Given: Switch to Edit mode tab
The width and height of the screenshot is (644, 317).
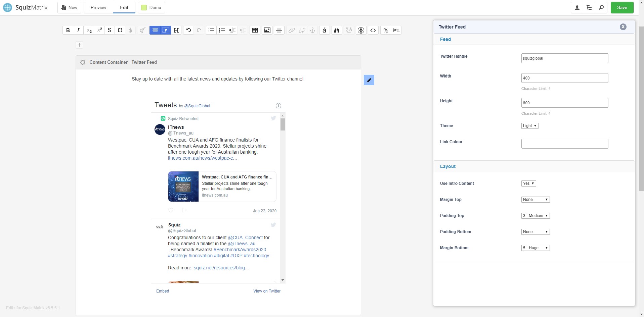Looking at the screenshot, I should point(124,7).
